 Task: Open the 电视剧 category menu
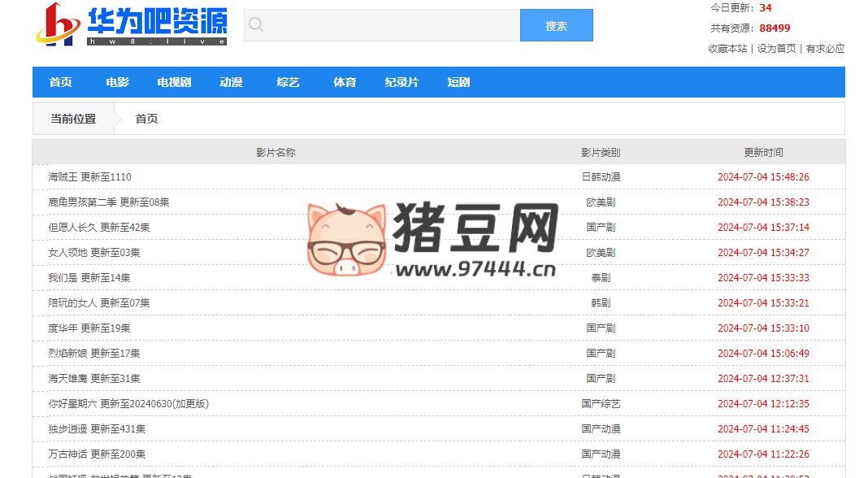[173, 82]
